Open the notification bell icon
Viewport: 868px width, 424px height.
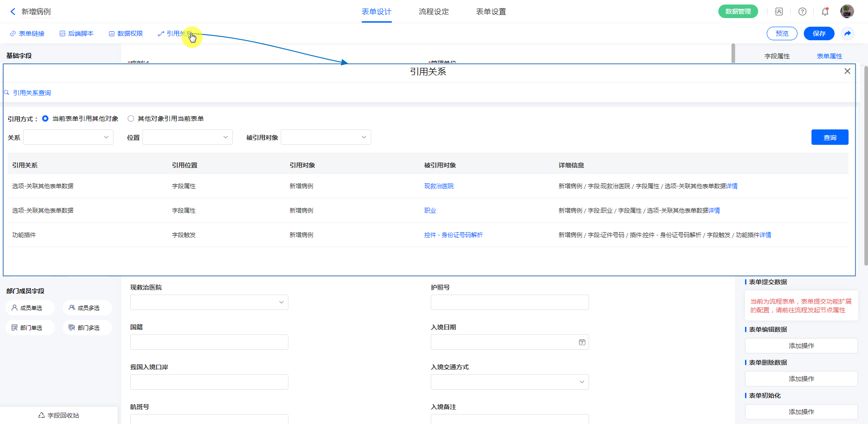pos(825,12)
